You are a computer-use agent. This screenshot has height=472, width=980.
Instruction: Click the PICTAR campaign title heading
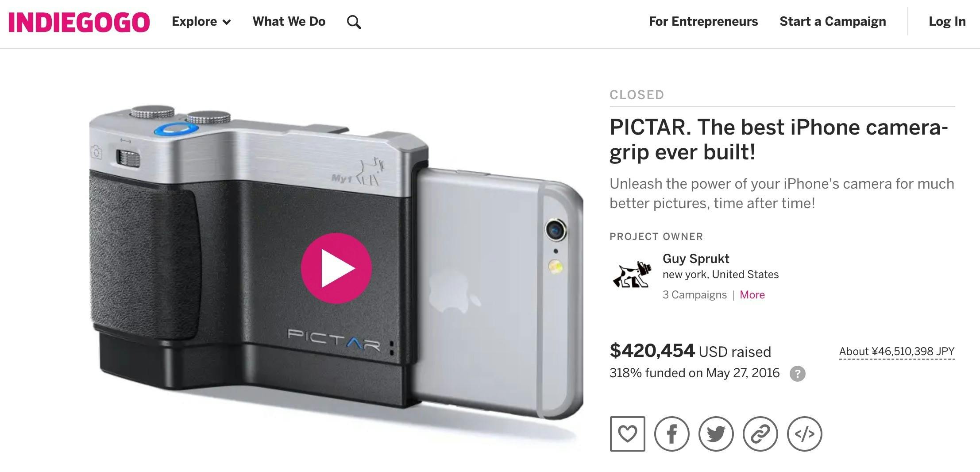779,139
